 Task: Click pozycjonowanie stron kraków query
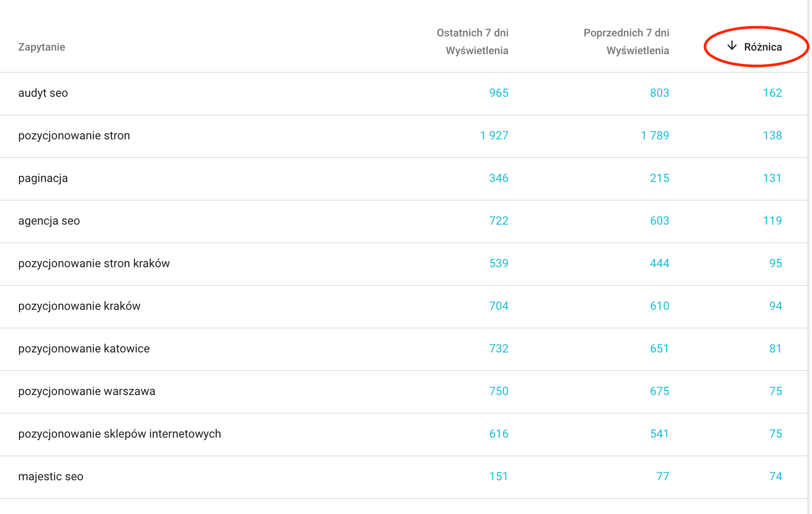(x=94, y=264)
